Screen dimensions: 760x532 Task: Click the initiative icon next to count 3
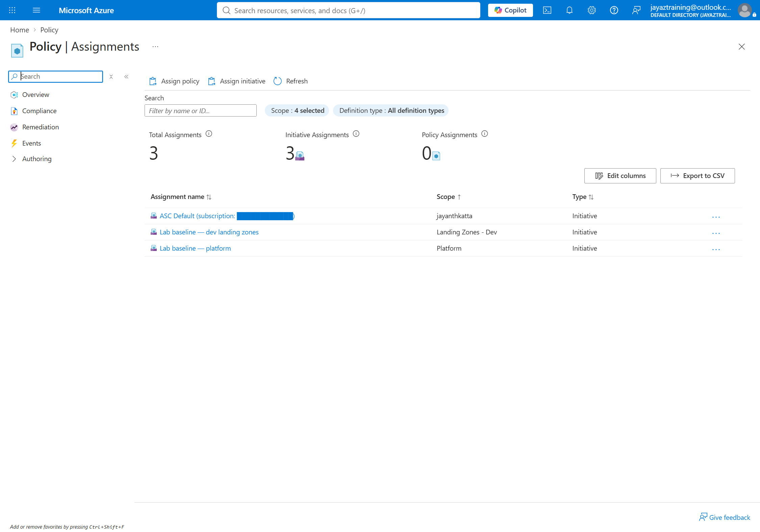point(300,156)
